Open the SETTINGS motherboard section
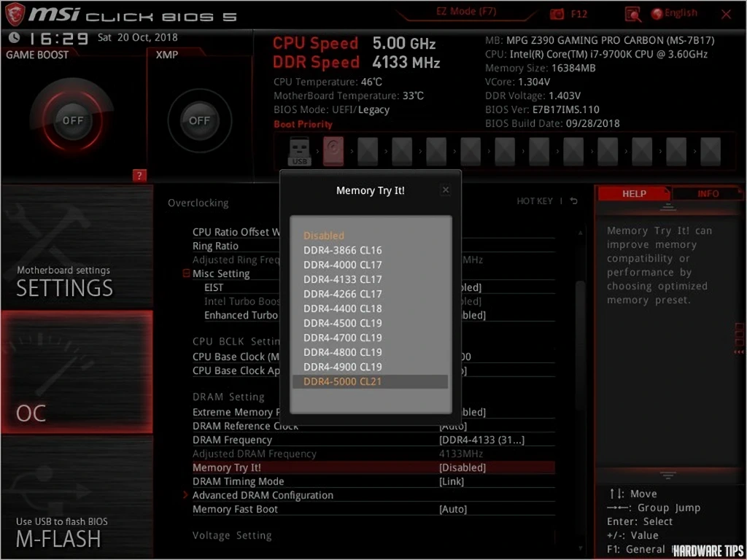This screenshot has width=747, height=560. coord(77,246)
